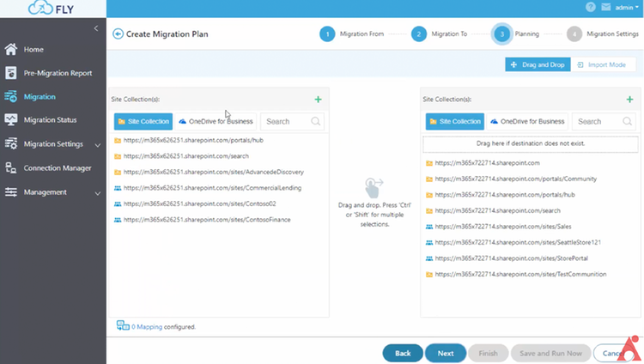Expand the Migration Settings submenu chevron
The height and width of the screenshot is (364, 644).
(98, 144)
